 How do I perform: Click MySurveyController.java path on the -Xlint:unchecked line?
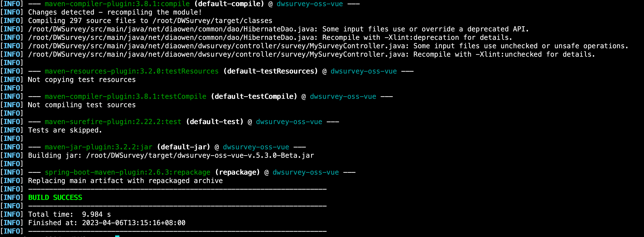point(218,54)
